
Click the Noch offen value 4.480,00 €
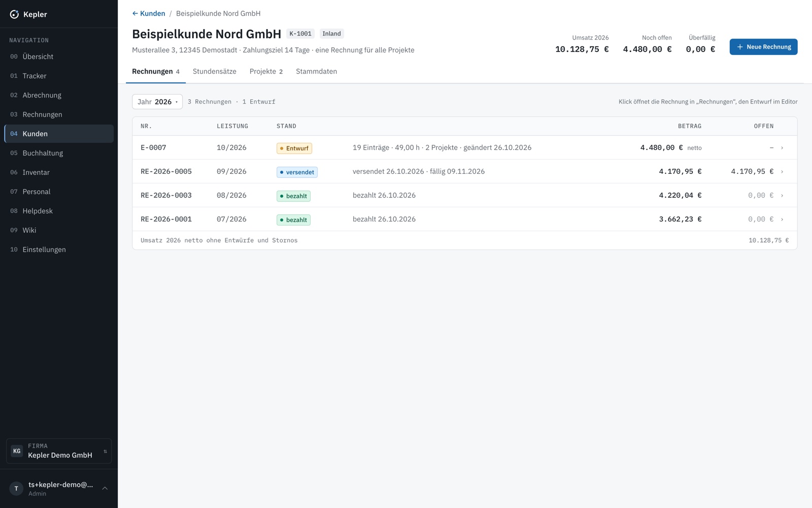pos(647,49)
